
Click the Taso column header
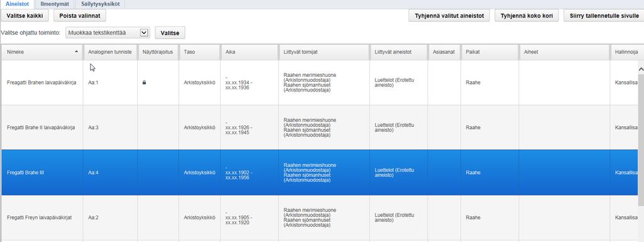pos(199,52)
